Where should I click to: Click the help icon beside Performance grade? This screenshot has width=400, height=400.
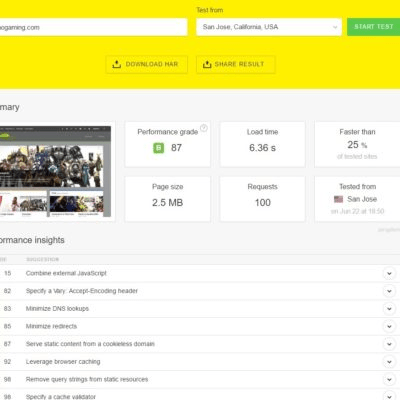[204, 128]
